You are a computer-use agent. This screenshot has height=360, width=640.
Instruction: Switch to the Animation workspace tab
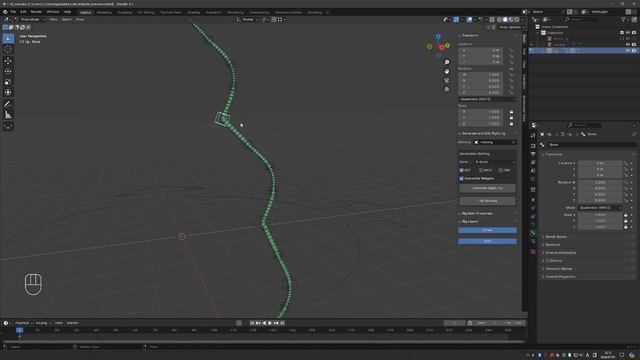point(213,12)
